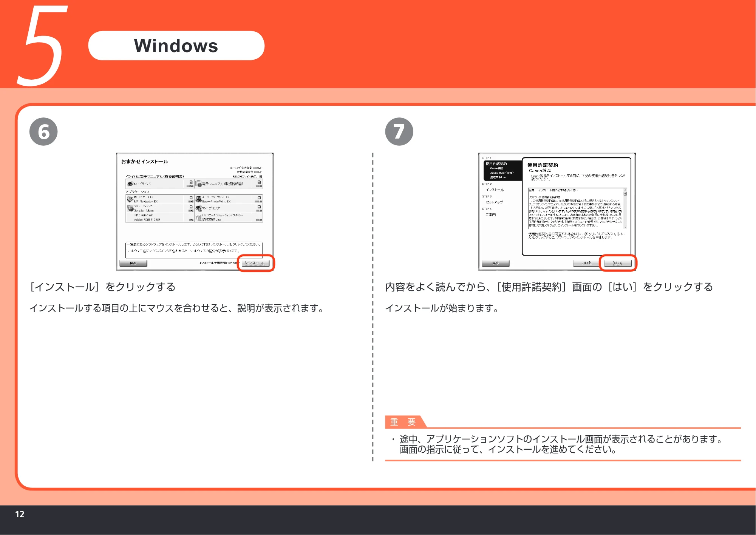Open the README file display icon

pos(260,176)
